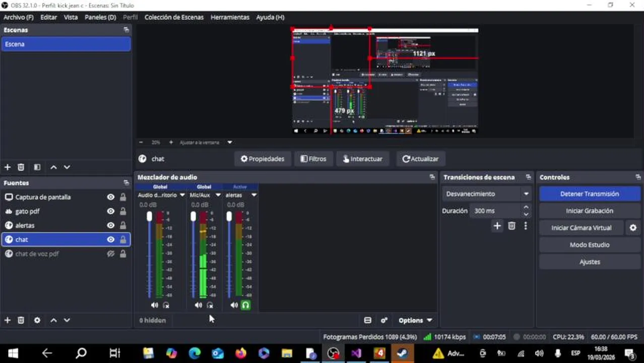
Task: Open audio mixer Options dropdown
Action: [415, 320]
